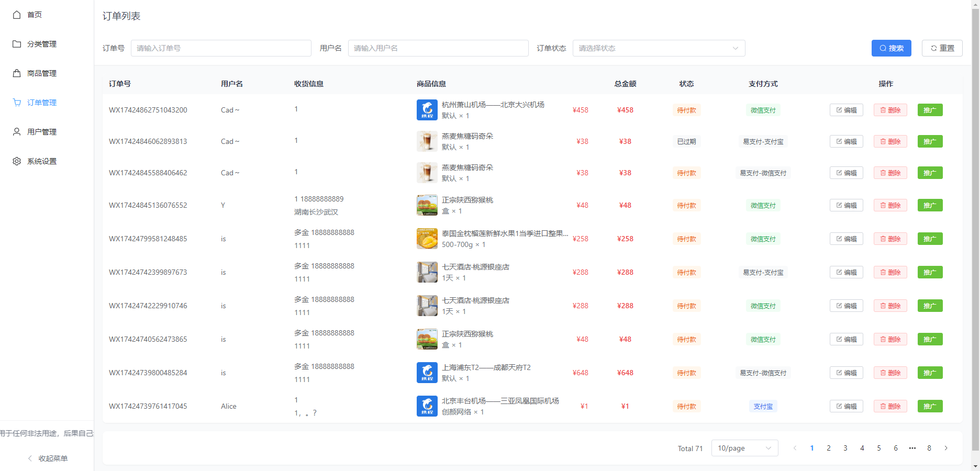This screenshot has height=471, width=980.
Task: Click the 商品管理 shopping bag icon
Action: coord(16,73)
